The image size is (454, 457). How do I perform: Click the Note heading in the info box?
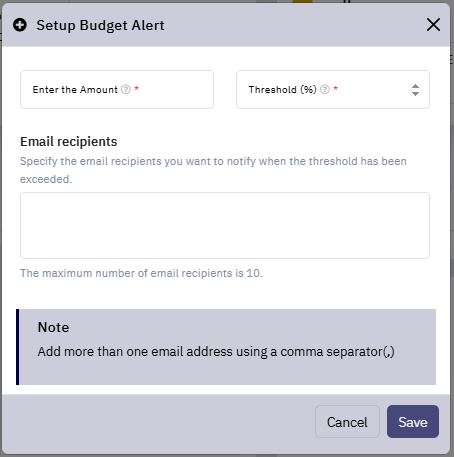53,327
